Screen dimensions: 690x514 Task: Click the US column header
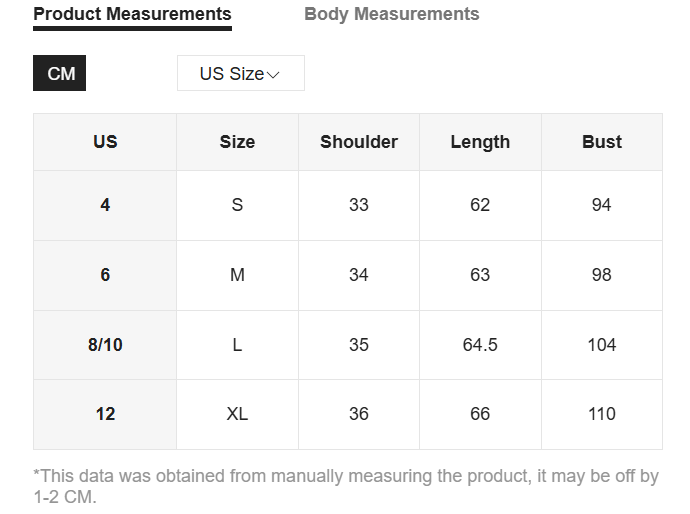105,142
